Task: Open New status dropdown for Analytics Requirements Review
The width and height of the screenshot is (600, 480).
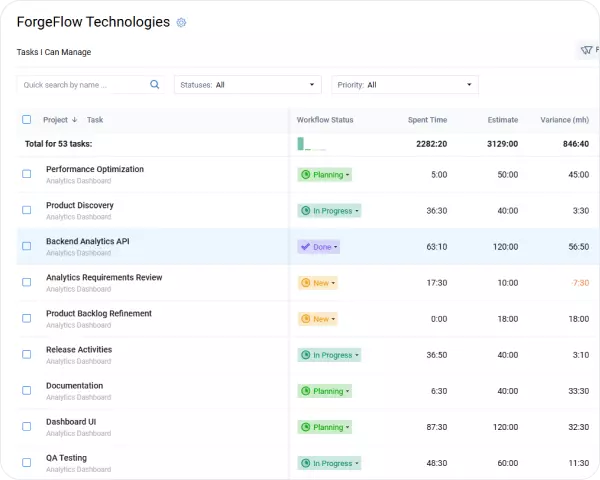Action: (318, 283)
